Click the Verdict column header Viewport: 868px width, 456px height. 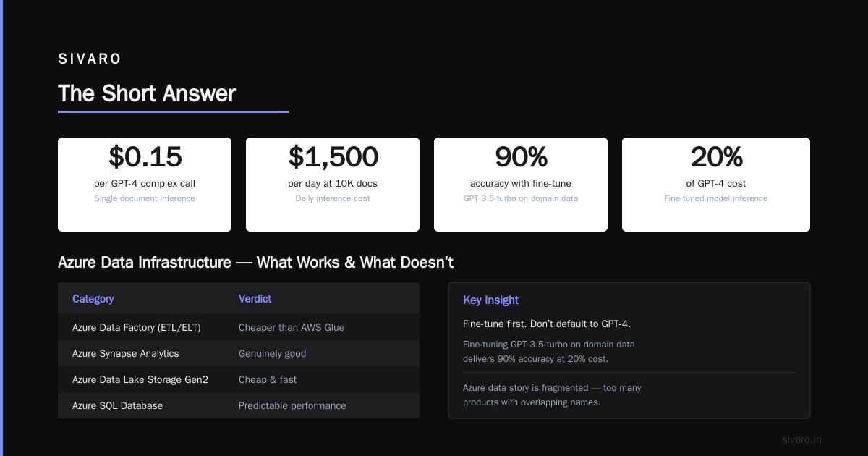[255, 299]
